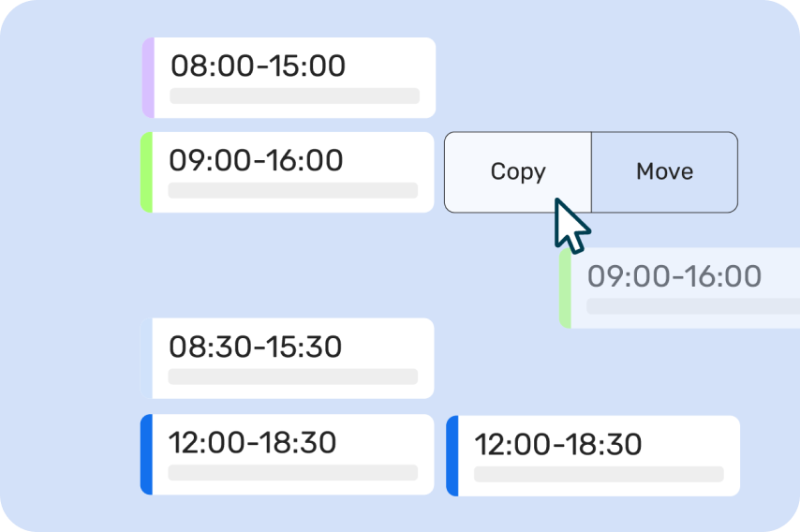The image size is (800, 532).
Task: Click the faded 09:00-16:00 ghost card time
Action: [674, 276]
